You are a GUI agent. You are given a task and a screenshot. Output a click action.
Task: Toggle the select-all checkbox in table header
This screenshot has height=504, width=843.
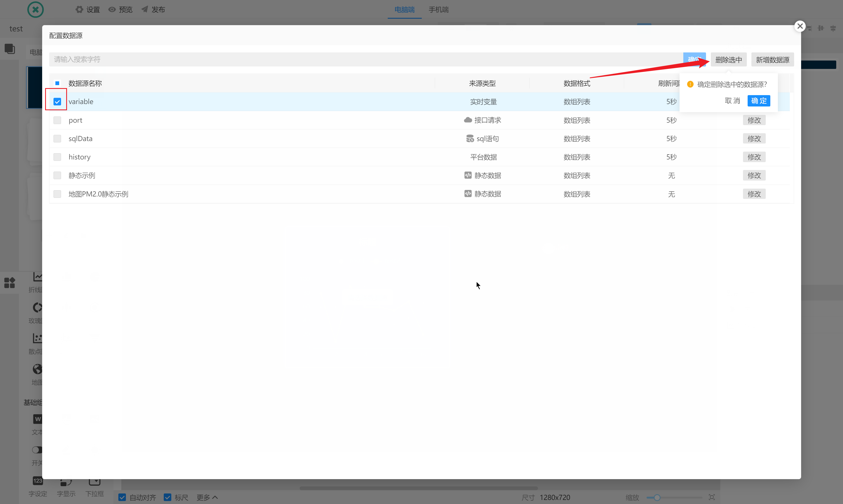pyautogui.click(x=57, y=83)
